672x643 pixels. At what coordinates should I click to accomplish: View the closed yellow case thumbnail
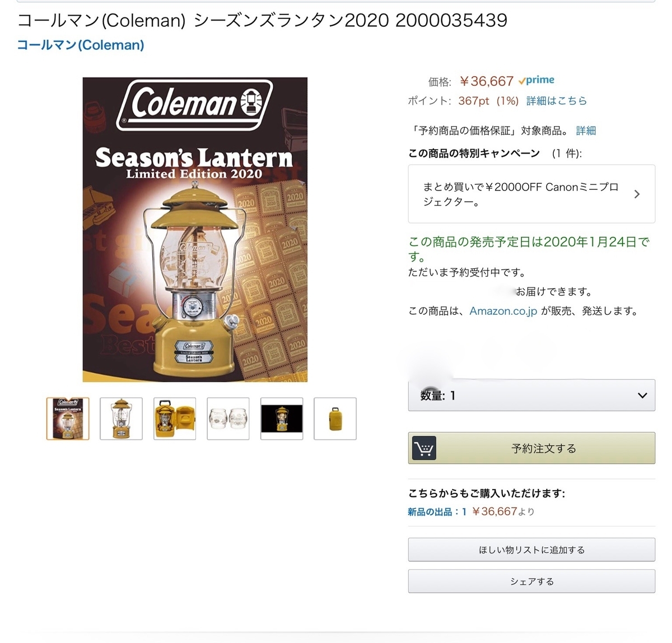(x=335, y=418)
